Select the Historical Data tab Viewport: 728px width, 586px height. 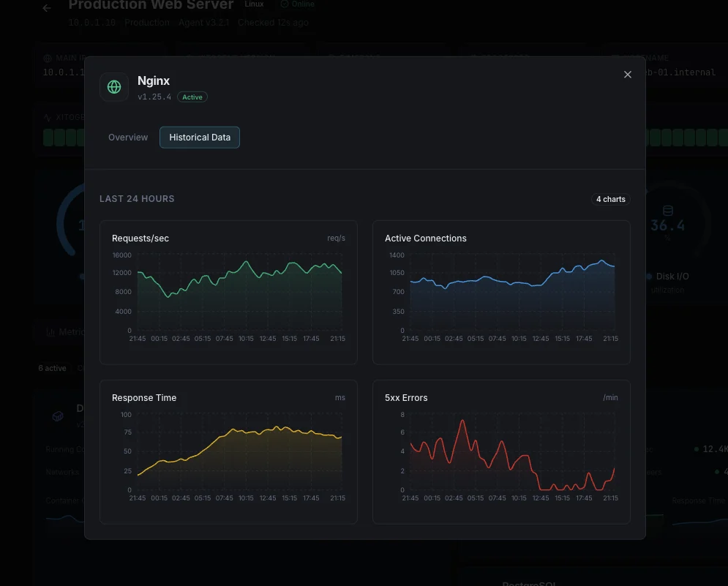[200, 138]
